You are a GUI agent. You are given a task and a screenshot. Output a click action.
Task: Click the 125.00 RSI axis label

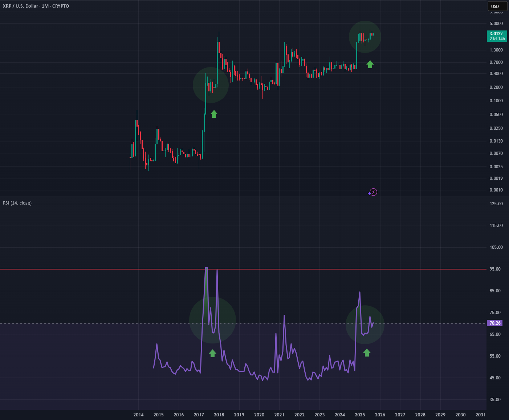(496, 204)
